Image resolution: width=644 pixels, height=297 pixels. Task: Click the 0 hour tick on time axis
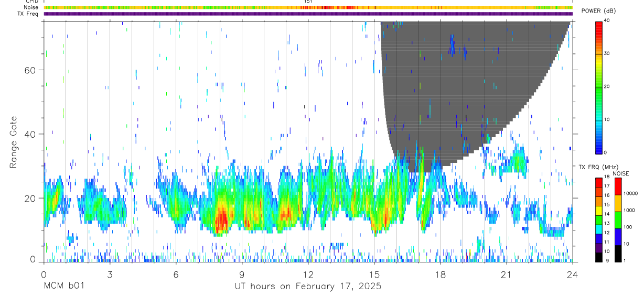[44, 274]
